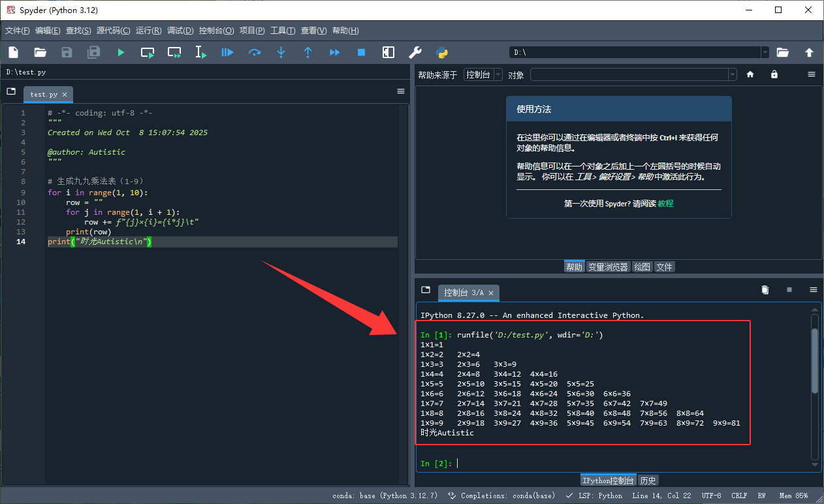This screenshot has height=504, width=824.
Task: Stop the running process
Action: [x=361, y=52]
